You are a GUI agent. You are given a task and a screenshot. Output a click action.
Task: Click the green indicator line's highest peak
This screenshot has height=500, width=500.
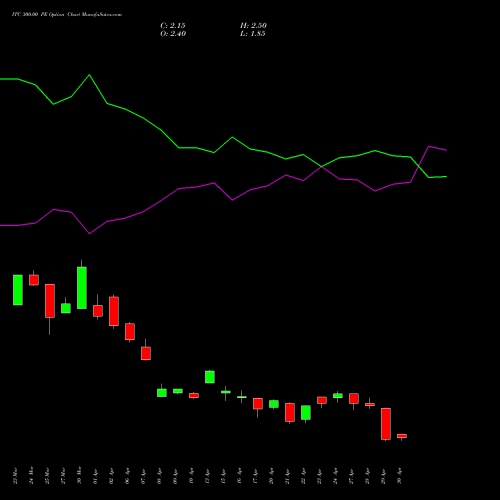pos(89,75)
